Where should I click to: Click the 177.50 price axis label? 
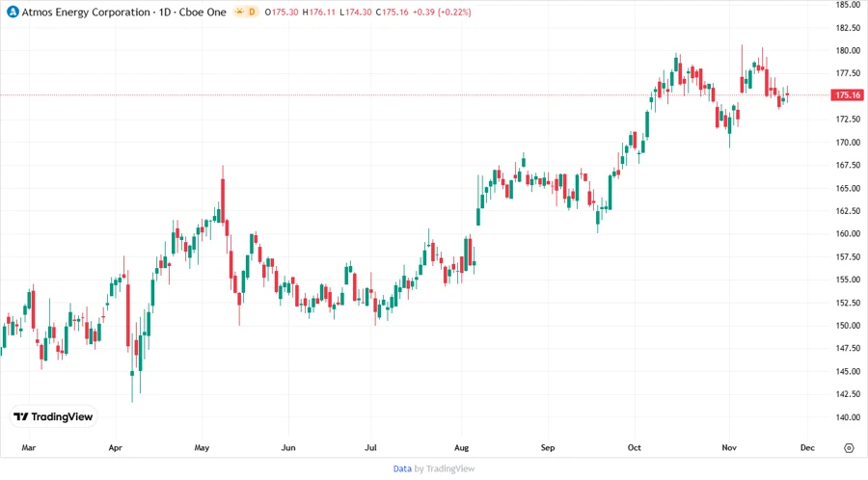tap(848, 73)
